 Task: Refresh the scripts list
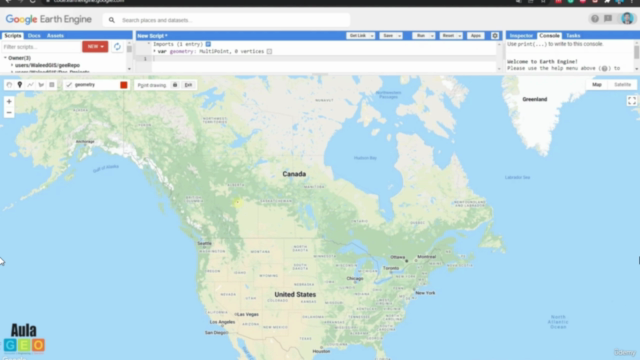[x=117, y=47]
